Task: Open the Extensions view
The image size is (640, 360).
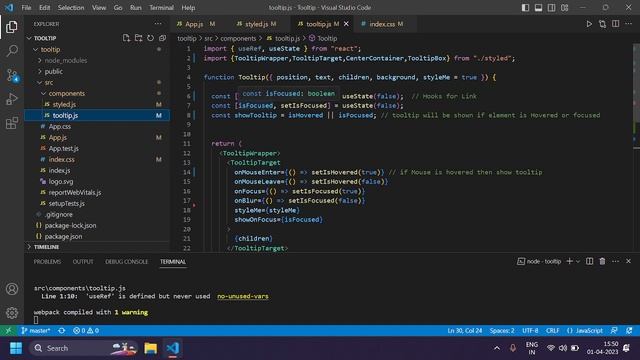Action: (x=12, y=123)
